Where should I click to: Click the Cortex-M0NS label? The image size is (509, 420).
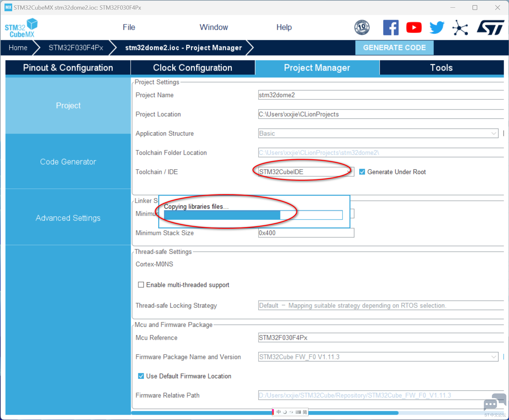154,264
